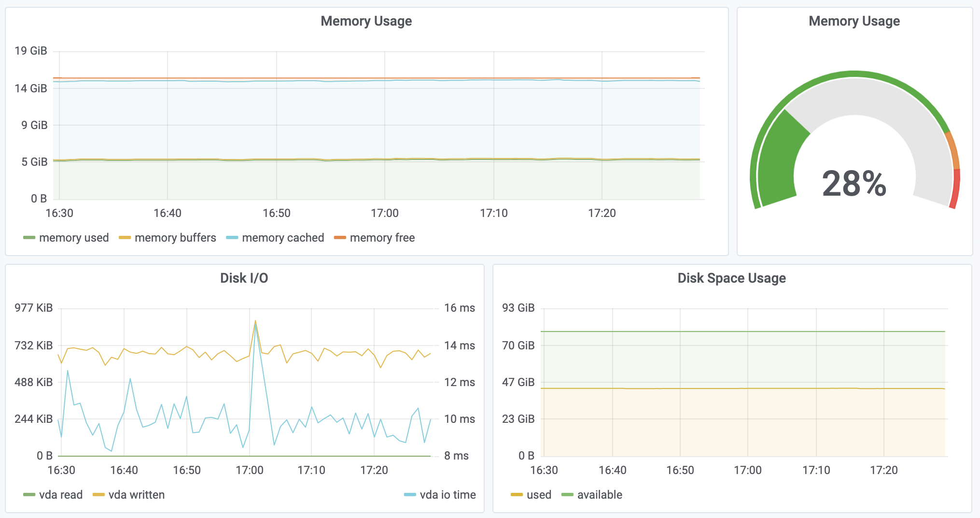
Task: Open the blue swatch beside "vda io time"
Action: coord(410,495)
